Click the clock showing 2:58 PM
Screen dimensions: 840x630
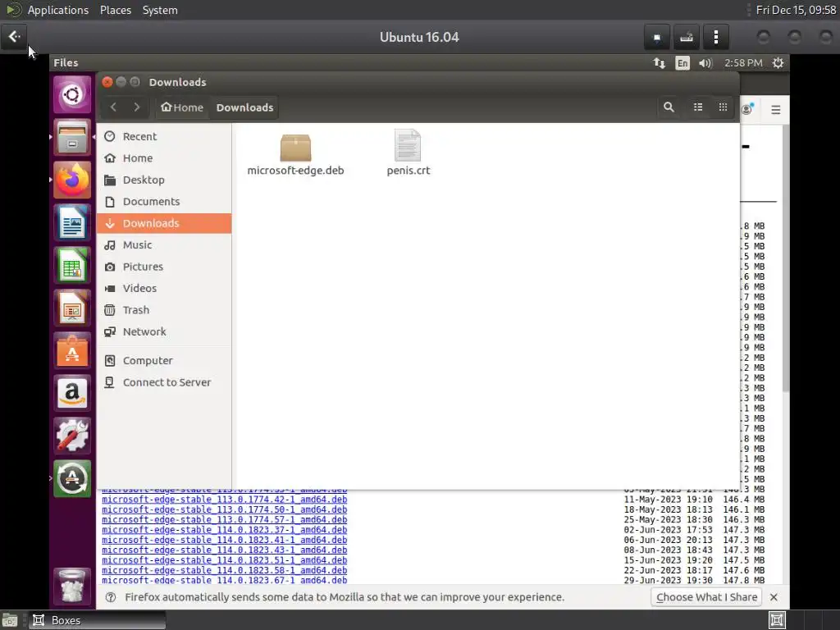(743, 63)
